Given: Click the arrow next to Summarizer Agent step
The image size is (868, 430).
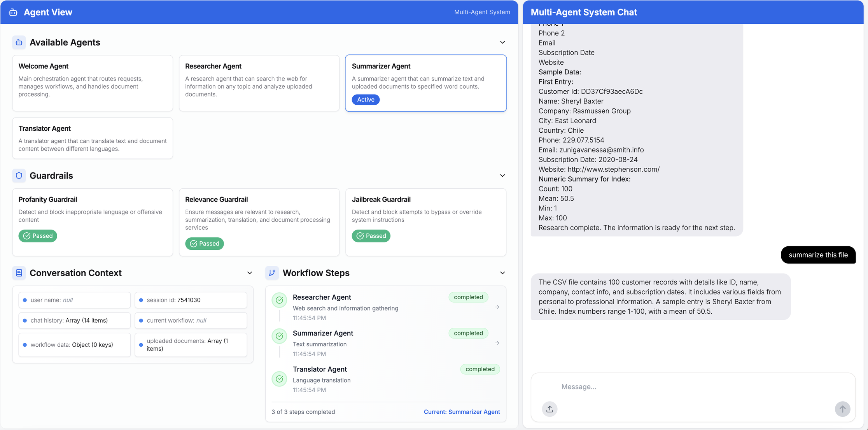Looking at the screenshot, I should (x=497, y=343).
